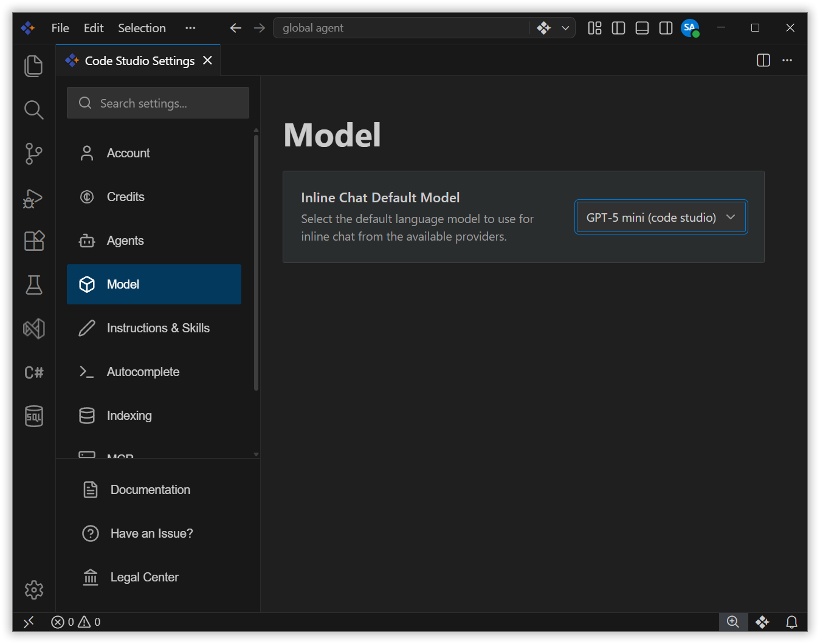
Task: Open the Source Control view
Action: [34, 154]
